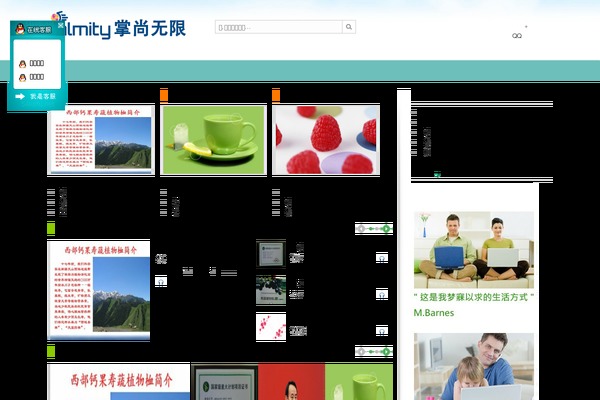Click the headphone icon in the certificate row
The height and width of the screenshot is (400, 600).
pyautogui.click(x=382, y=258)
